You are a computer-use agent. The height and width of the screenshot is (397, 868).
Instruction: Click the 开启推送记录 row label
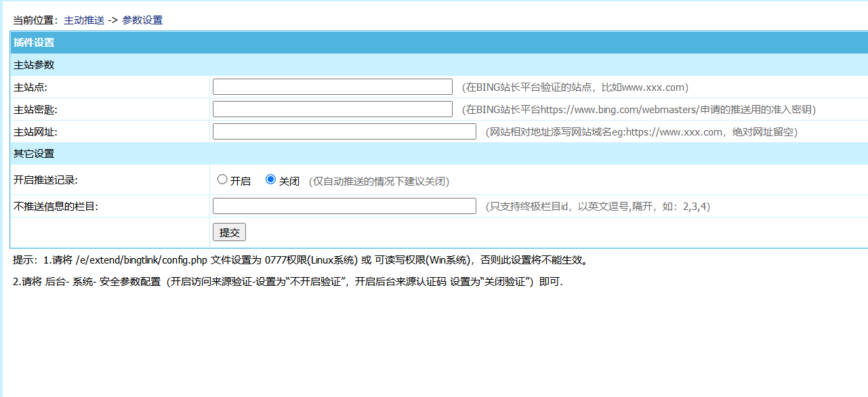[x=43, y=179]
